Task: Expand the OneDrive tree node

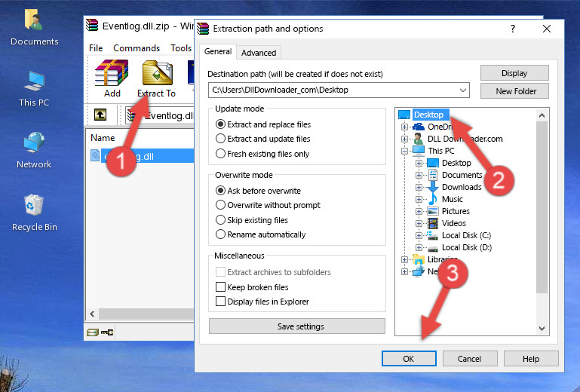Action: point(405,127)
